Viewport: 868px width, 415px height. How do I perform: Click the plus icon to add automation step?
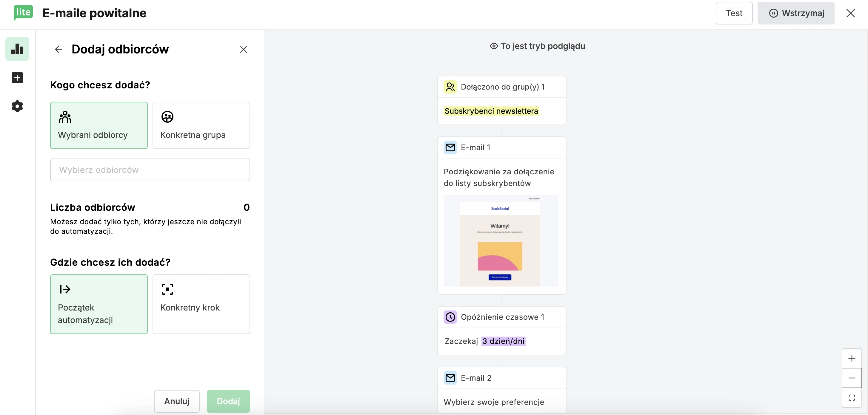[x=17, y=78]
